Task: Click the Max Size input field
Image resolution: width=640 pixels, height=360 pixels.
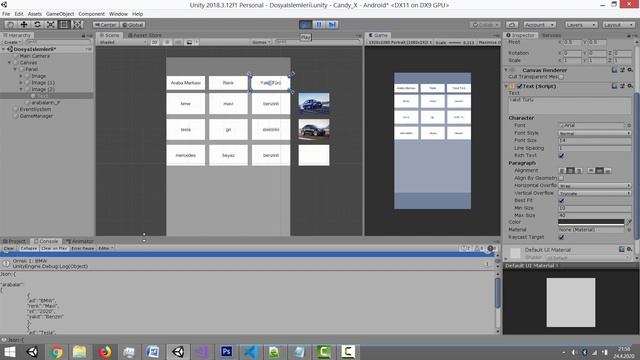Action: (594, 215)
